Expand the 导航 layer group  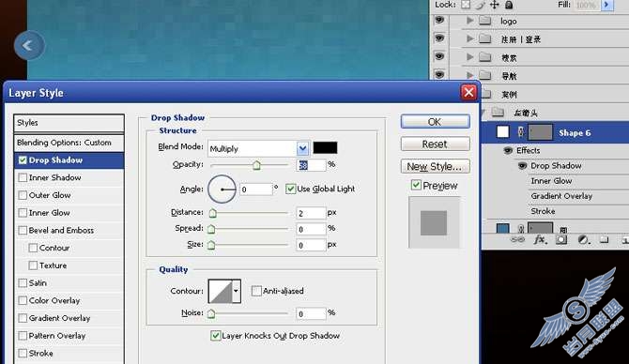469,75
